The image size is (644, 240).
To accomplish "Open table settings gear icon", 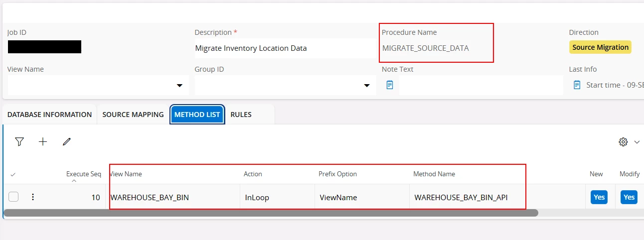I will click(x=623, y=142).
